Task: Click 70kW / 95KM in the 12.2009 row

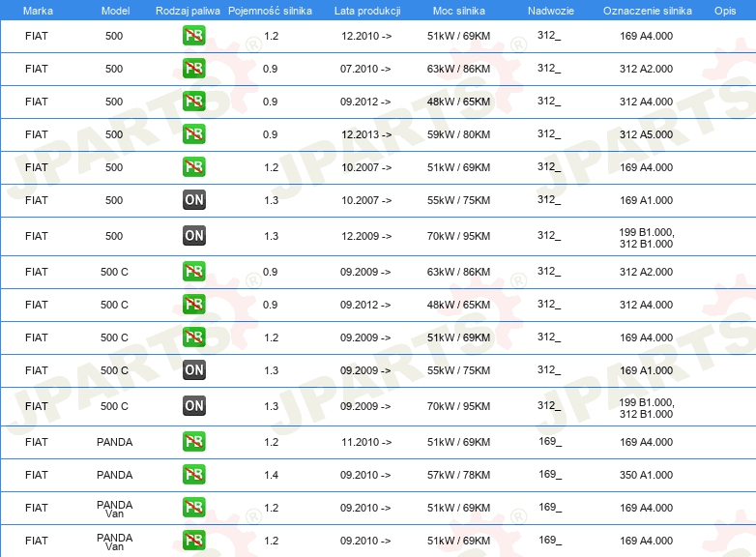Action: pyautogui.click(x=458, y=236)
